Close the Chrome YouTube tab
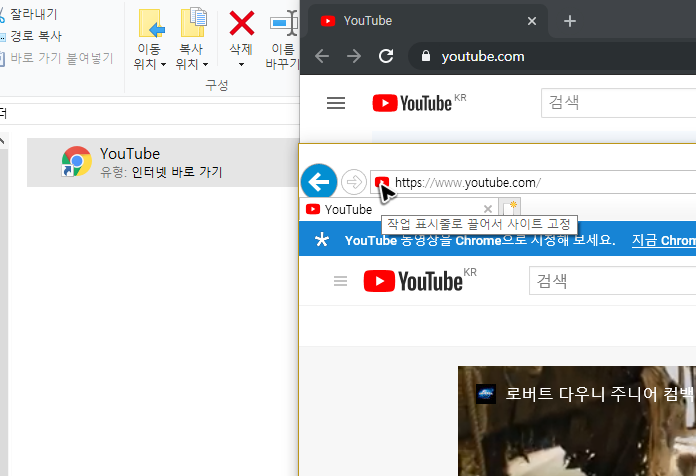696x476 pixels. pyautogui.click(x=532, y=21)
